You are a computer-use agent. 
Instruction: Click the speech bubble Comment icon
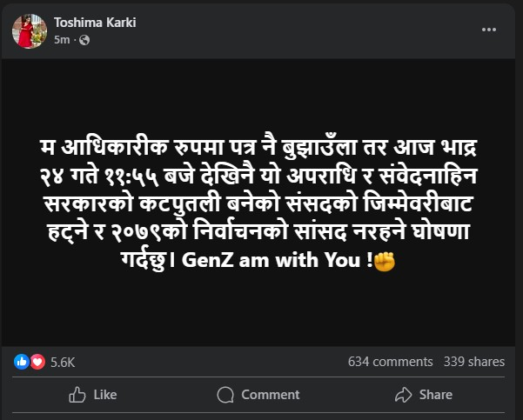225,395
